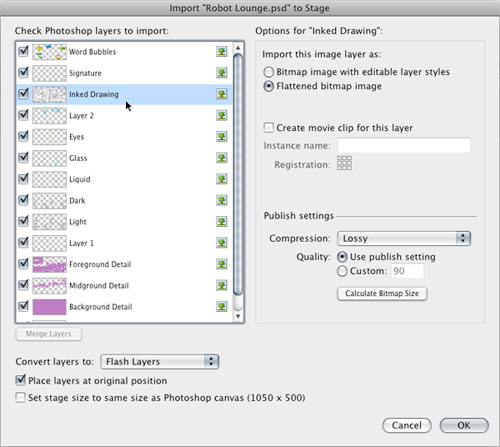Click the image icon on Background Detail row
Image resolution: width=500 pixels, height=447 pixels.
[222, 307]
